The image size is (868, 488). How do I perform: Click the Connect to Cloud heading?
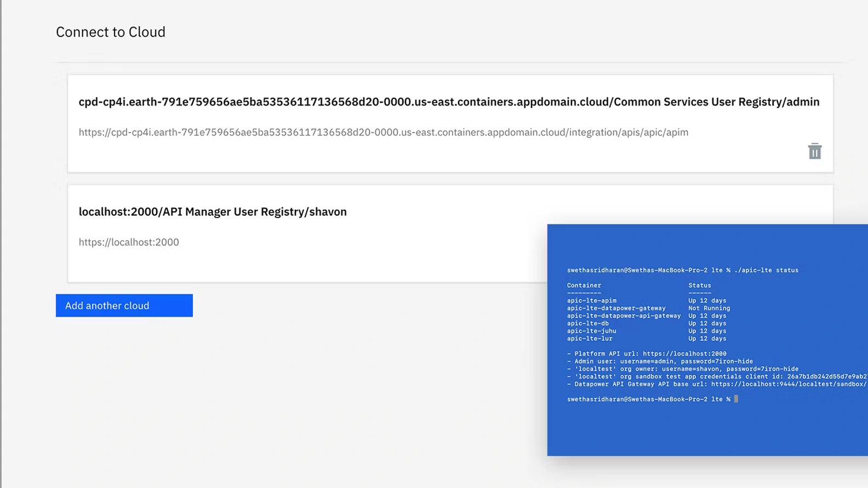pos(110,32)
